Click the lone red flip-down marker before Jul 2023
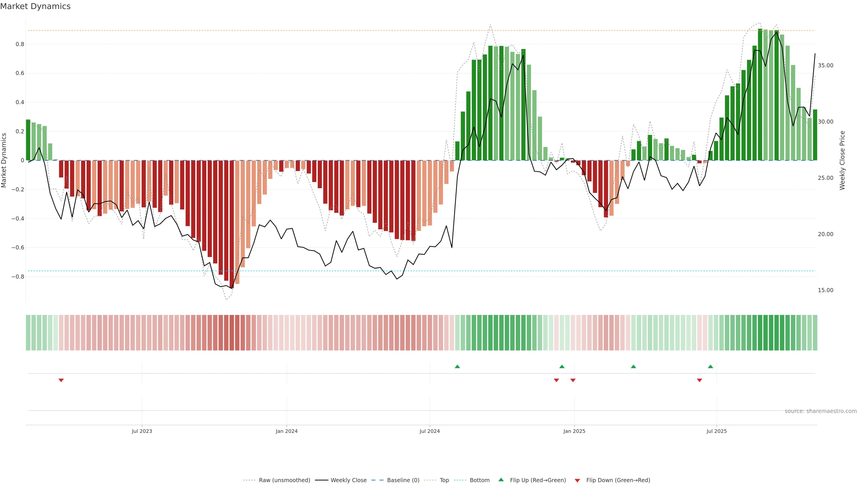The width and height of the screenshot is (868, 488). click(x=61, y=380)
